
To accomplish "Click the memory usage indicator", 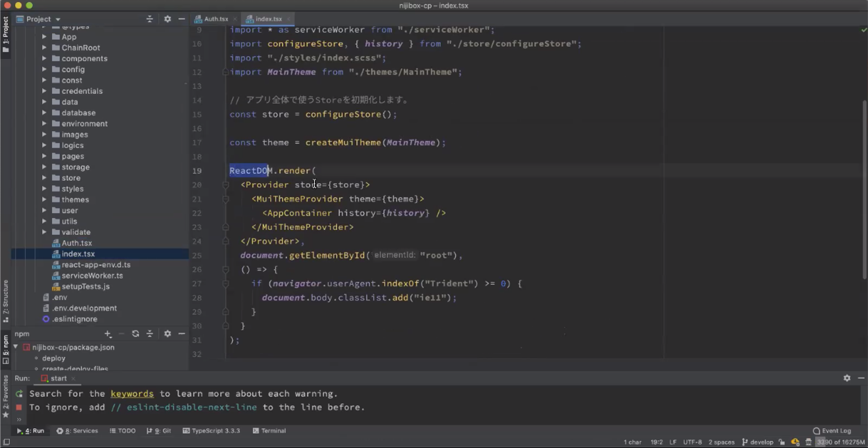I will (x=840, y=442).
